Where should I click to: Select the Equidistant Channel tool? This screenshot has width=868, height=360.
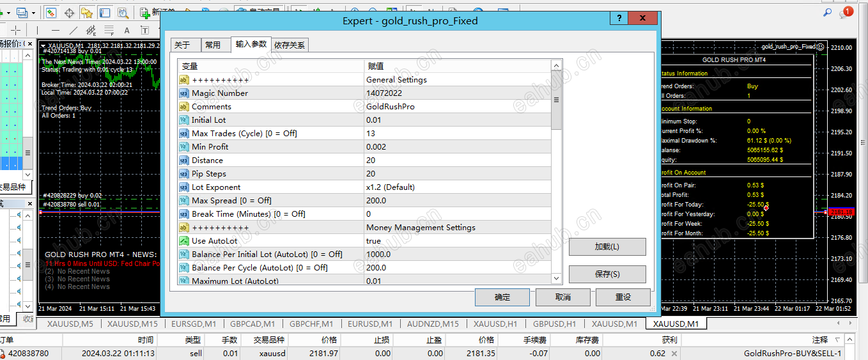tap(91, 30)
